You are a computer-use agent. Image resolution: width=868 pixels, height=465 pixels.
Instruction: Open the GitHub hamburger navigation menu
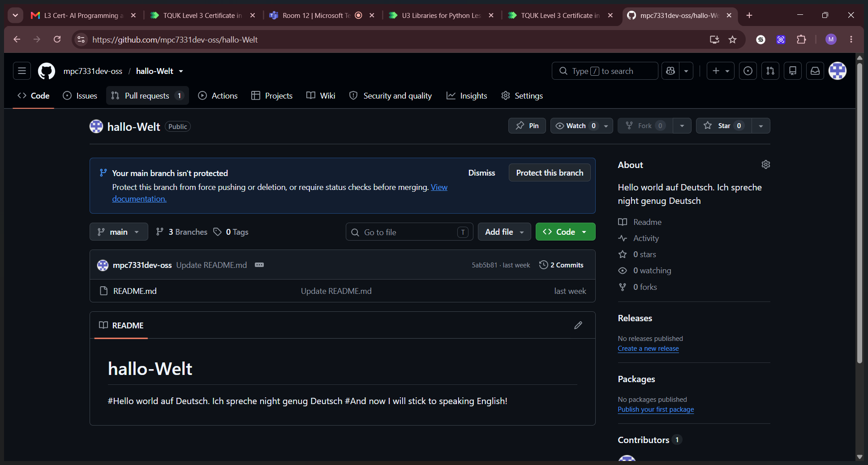point(21,71)
